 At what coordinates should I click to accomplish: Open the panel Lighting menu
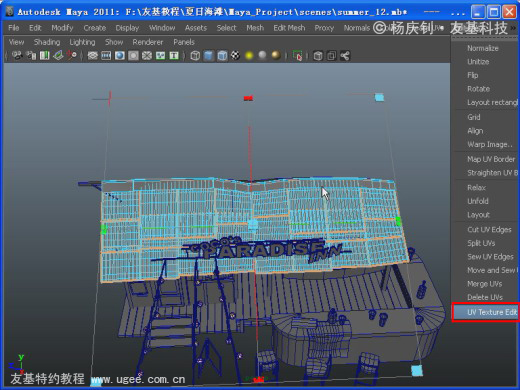82,42
